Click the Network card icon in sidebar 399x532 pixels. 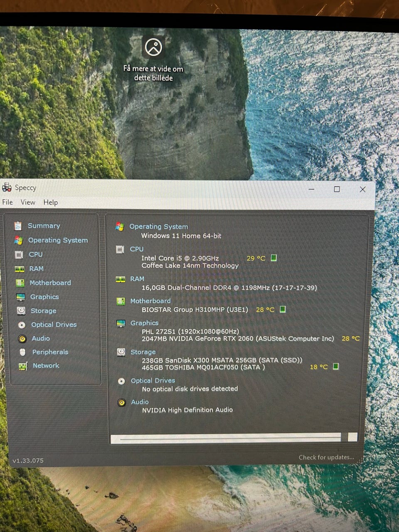pyautogui.click(x=23, y=366)
